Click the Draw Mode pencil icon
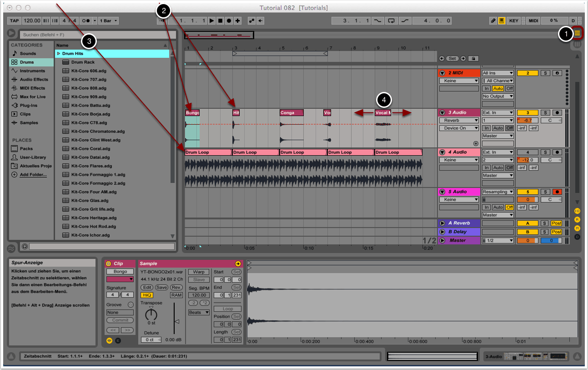 (493, 21)
